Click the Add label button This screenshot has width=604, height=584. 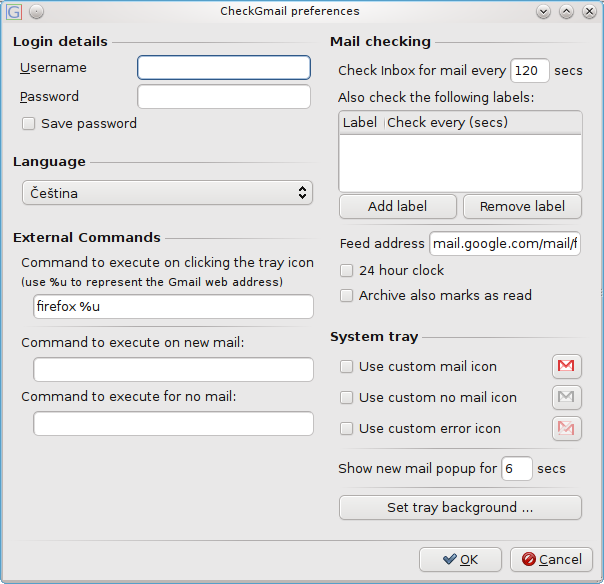pyautogui.click(x=398, y=206)
